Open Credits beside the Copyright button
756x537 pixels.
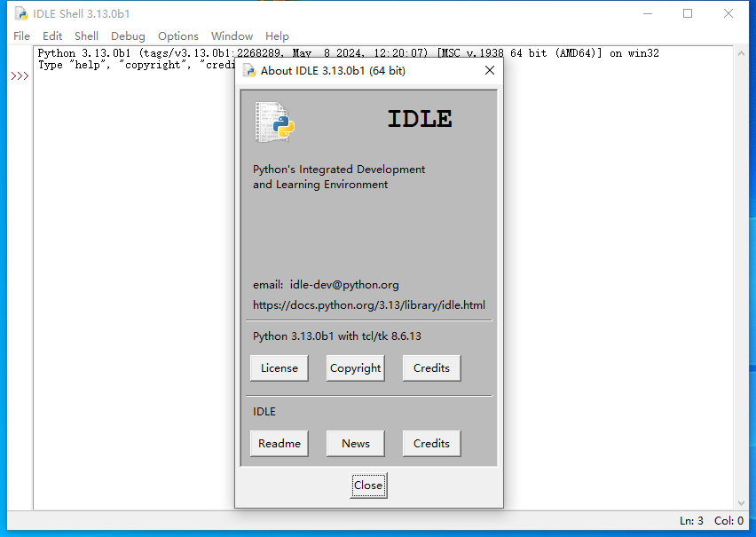(431, 368)
